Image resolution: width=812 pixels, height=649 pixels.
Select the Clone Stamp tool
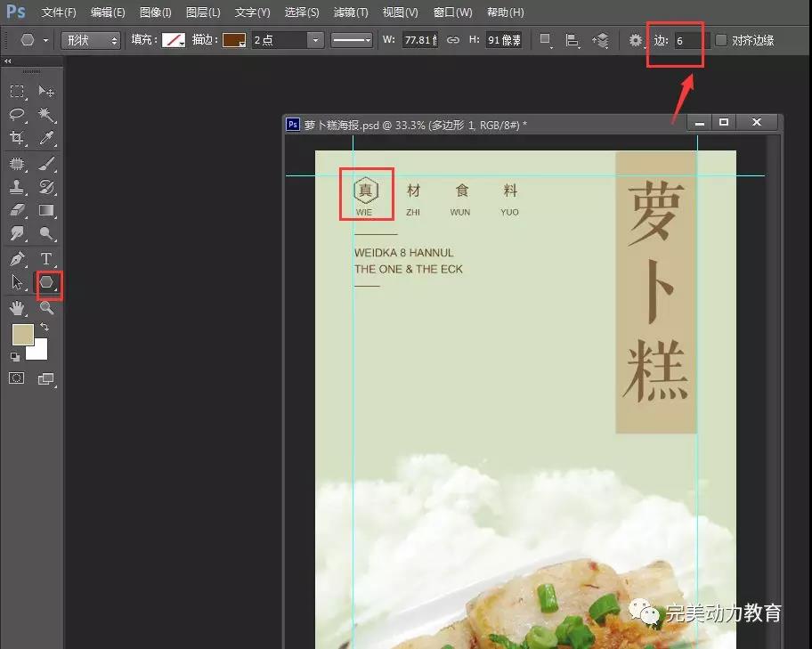(17, 187)
